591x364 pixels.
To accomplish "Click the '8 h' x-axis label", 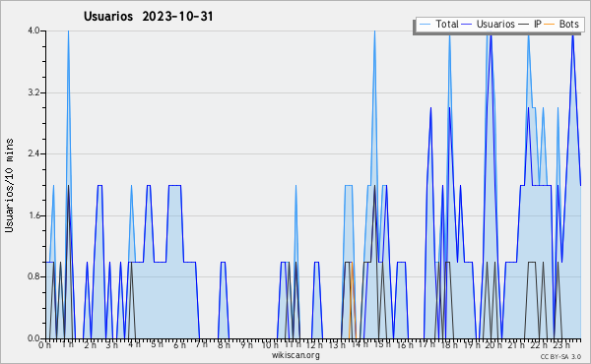I will coord(224,345).
